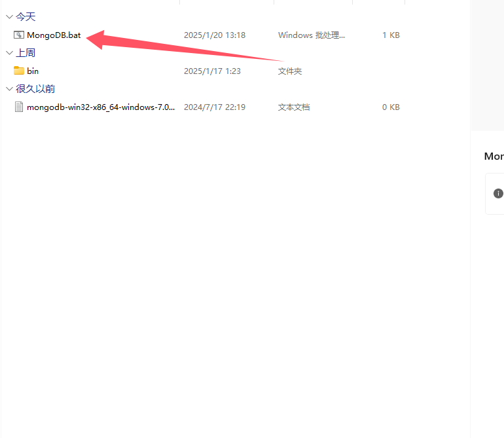Screen dimensions: 504x438
Task: Click the MongoDB.bat batch file icon
Action: 19,35
